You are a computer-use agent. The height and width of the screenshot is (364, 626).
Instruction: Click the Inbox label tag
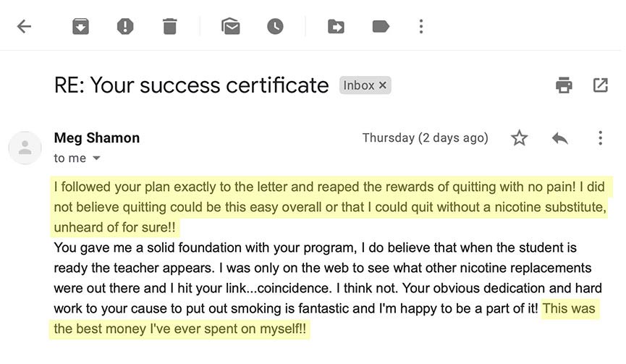tap(359, 85)
